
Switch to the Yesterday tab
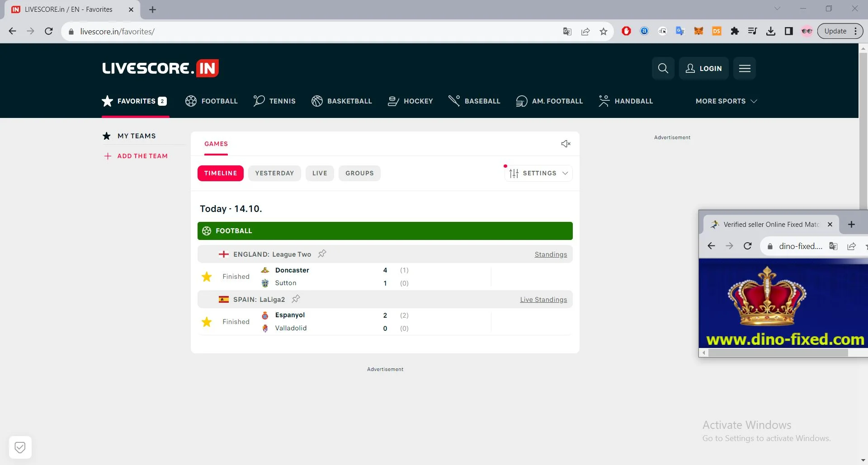[x=274, y=173]
